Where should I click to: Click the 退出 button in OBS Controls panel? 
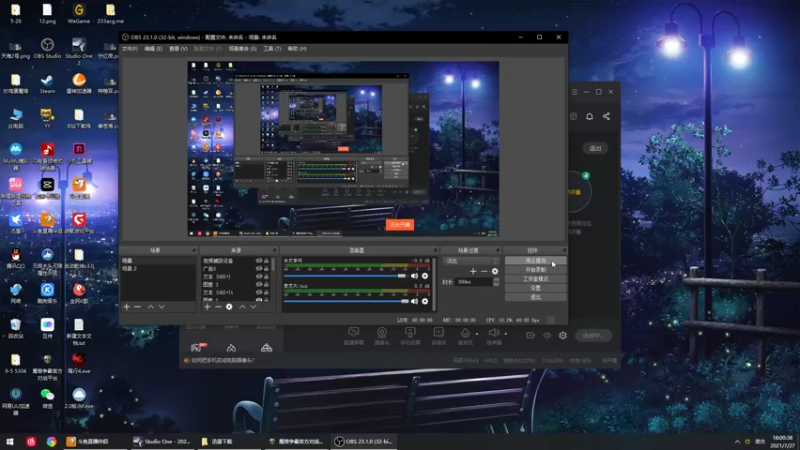point(535,297)
